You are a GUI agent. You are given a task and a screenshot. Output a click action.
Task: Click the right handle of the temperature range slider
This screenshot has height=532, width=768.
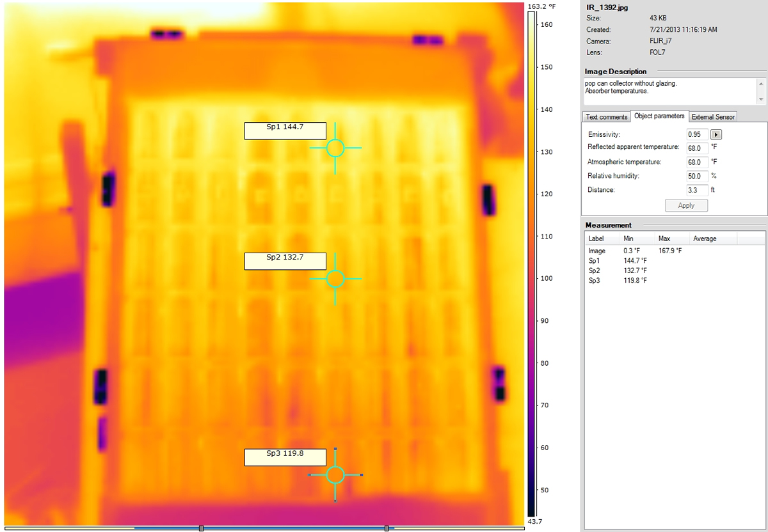click(387, 528)
